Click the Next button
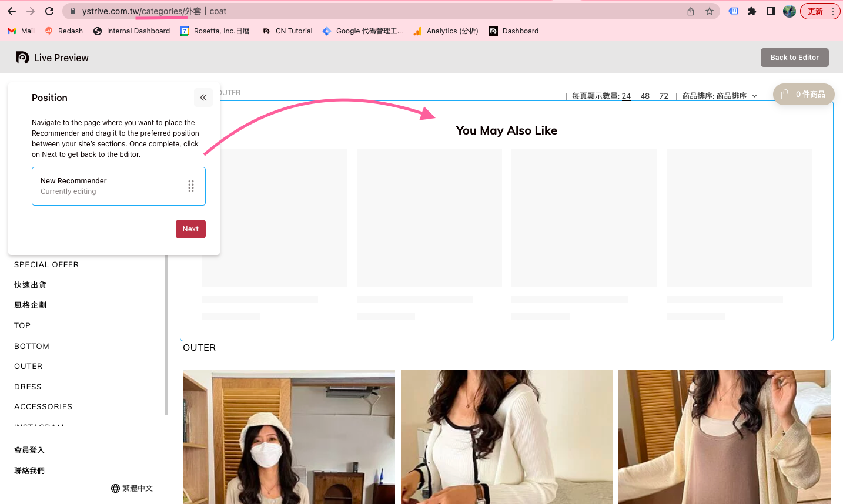This screenshot has width=843, height=504. click(x=190, y=229)
